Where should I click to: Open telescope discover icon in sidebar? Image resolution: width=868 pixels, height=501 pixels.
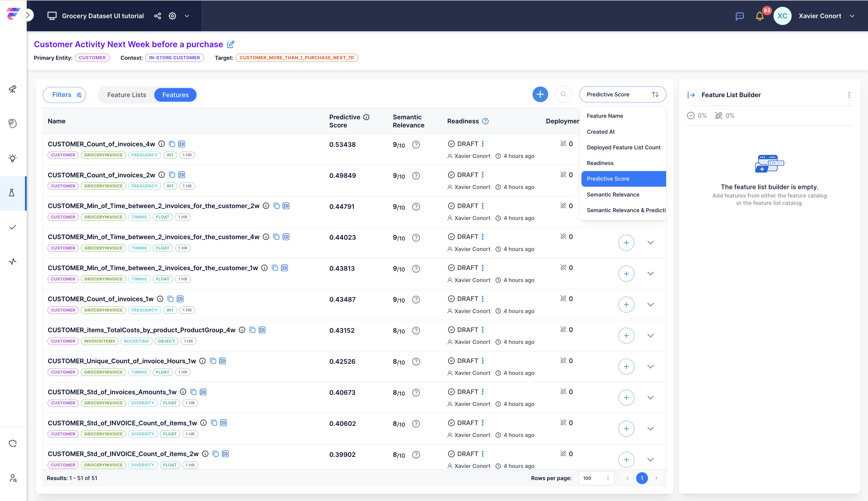tap(13, 89)
